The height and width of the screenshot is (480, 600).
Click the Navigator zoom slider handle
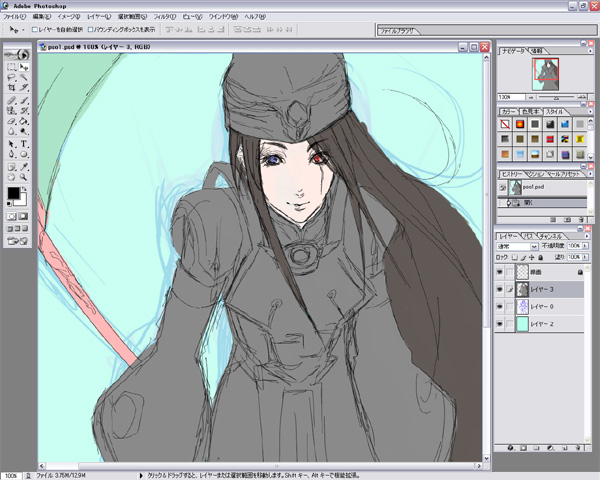click(x=557, y=98)
